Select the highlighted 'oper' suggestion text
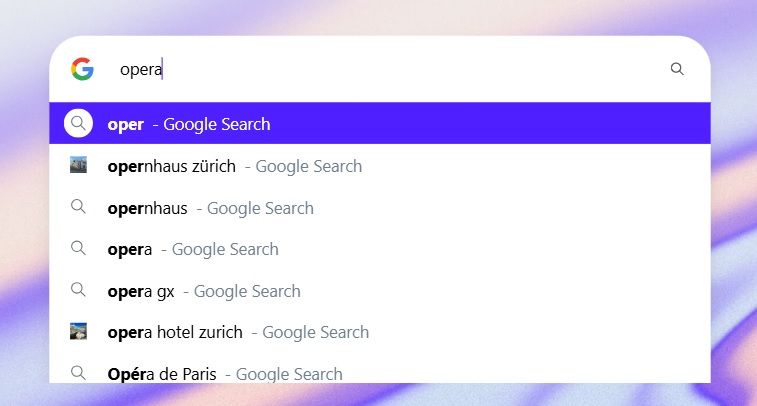 pos(126,125)
